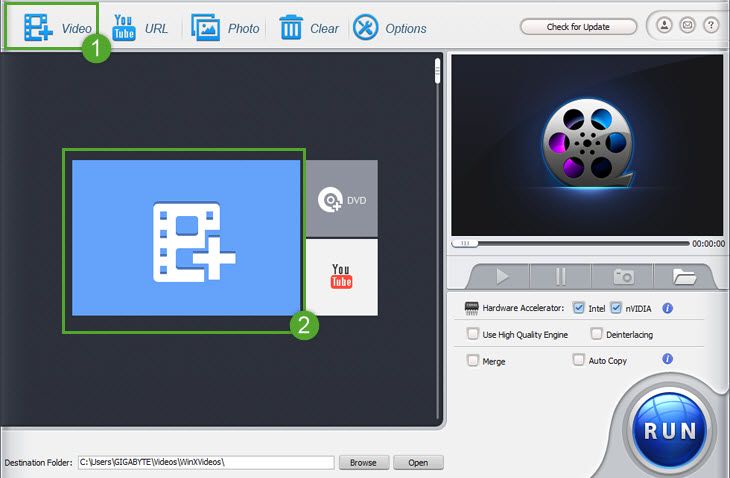The height and width of the screenshot is (478, 730).
Task: Open the YouTube URL downloader
Action: pos(125,27)
